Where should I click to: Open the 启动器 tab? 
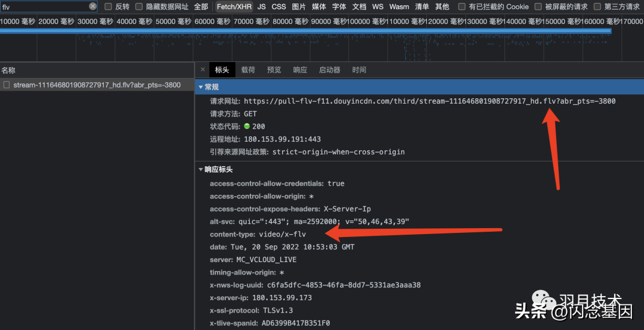[x=330, y=70]
